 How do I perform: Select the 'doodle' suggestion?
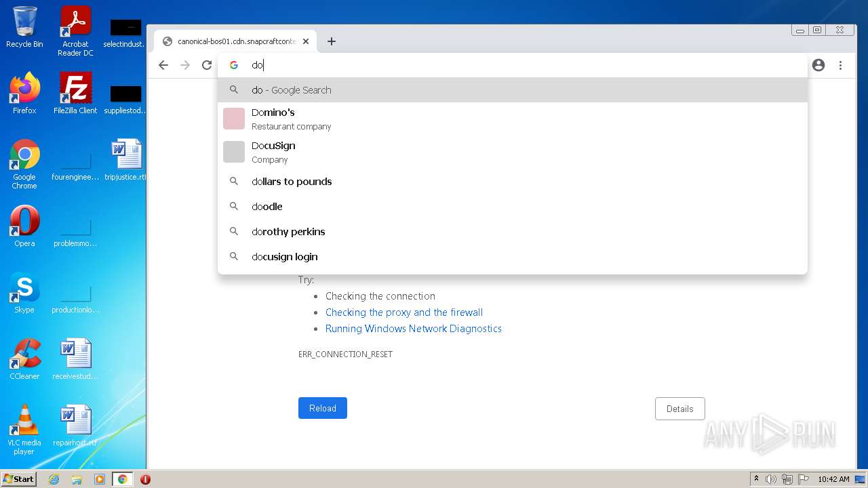pos(513,207)
